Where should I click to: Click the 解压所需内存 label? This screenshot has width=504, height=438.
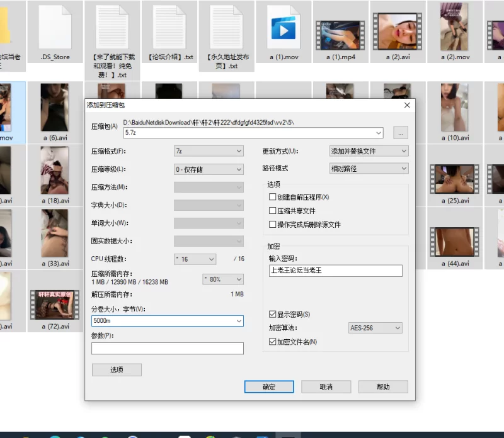[112, 295]
